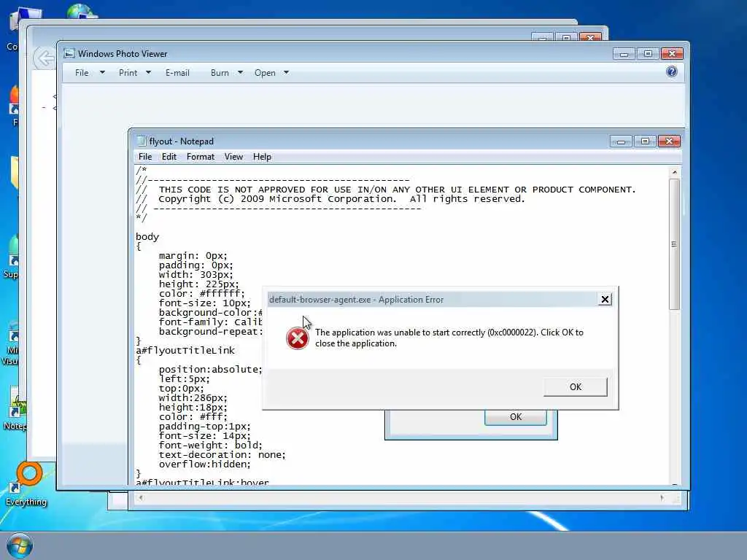Minimize the Windows Photo Viewer window
The width and height of the screenshot is (747, 560).
[624, 54]
